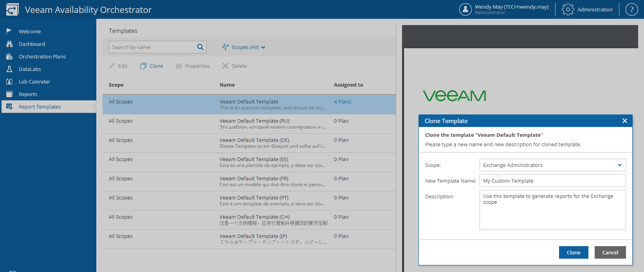Screen dimensions: 644x272
Task: Open Dashboard via binoculars icon
Action: (9, 44)
